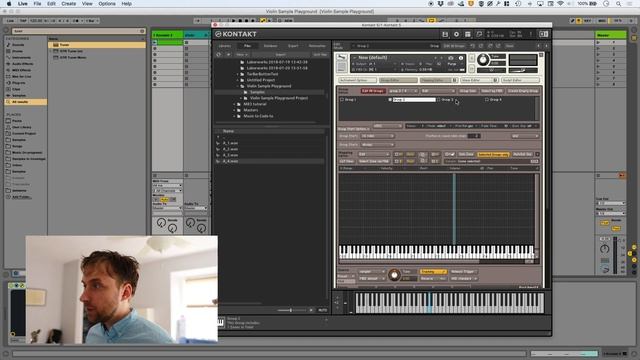Expand the Masters folder in file tree
This screenshot has width=640, height=360.
(x=235, y=110)
